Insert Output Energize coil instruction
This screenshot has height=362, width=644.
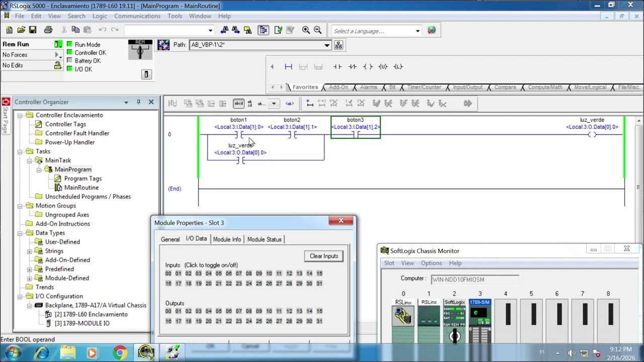pyautogui.click(x=368, y=66)
